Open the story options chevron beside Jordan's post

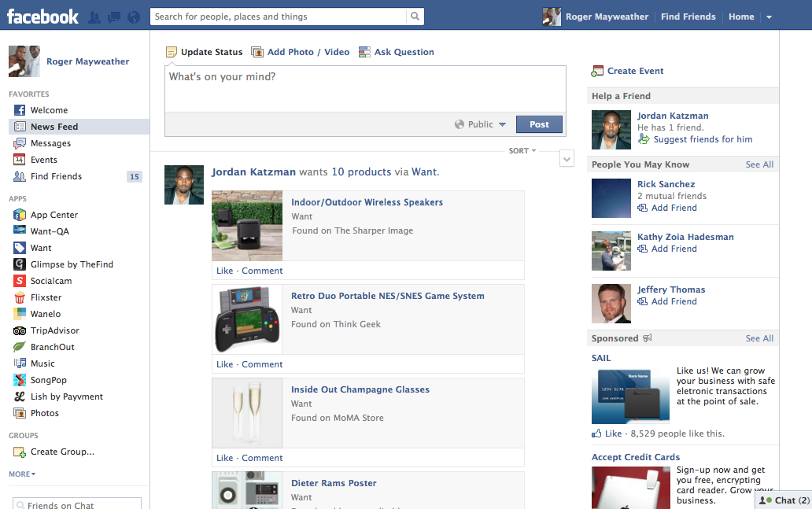coord(567,159)
